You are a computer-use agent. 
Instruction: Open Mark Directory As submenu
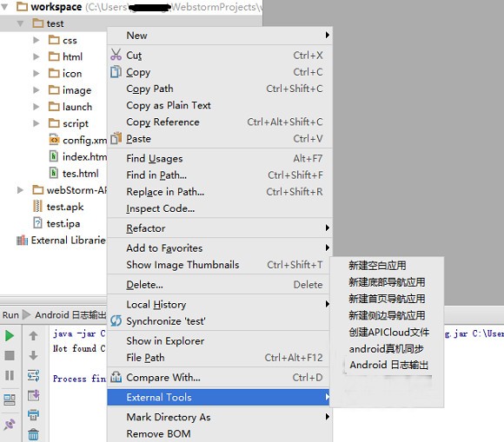click(220, 417)
